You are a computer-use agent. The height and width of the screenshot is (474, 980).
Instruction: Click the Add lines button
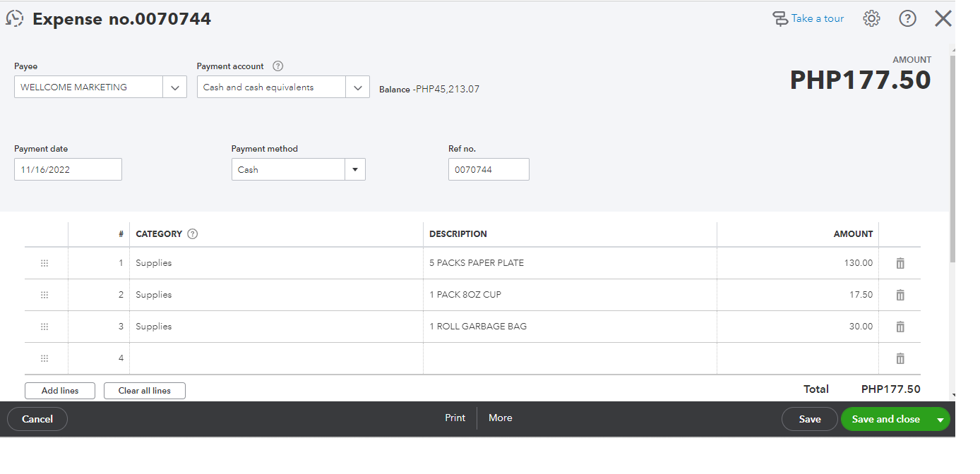(60, 391)
